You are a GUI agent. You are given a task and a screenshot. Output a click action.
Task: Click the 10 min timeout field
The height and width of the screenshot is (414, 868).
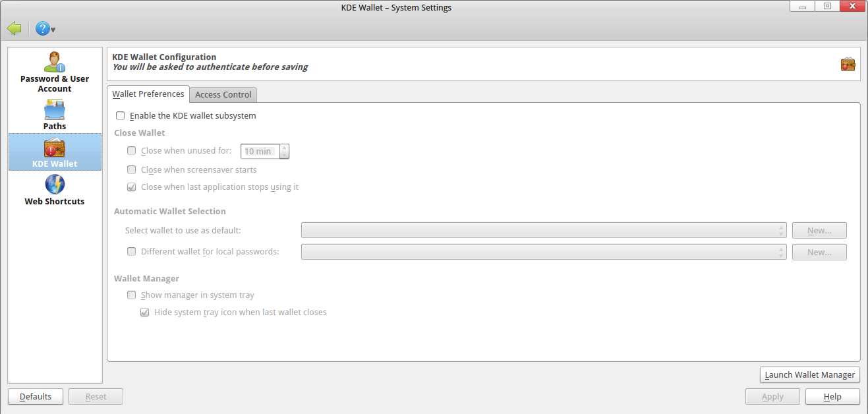click(260, 152)
